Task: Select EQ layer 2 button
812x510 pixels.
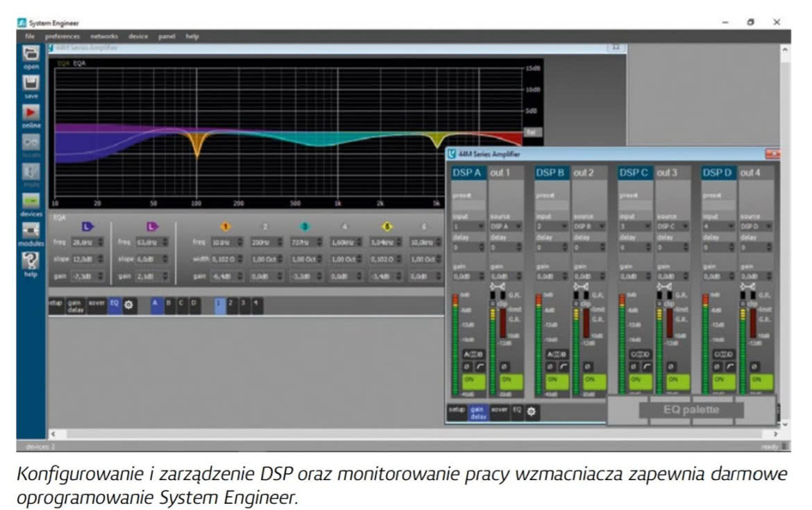Action: coord(231,305)
